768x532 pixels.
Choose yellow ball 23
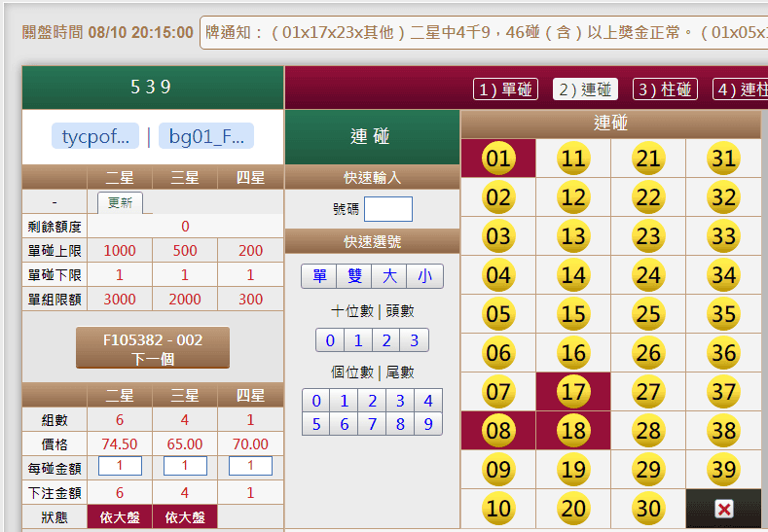[x=648, y=236]
